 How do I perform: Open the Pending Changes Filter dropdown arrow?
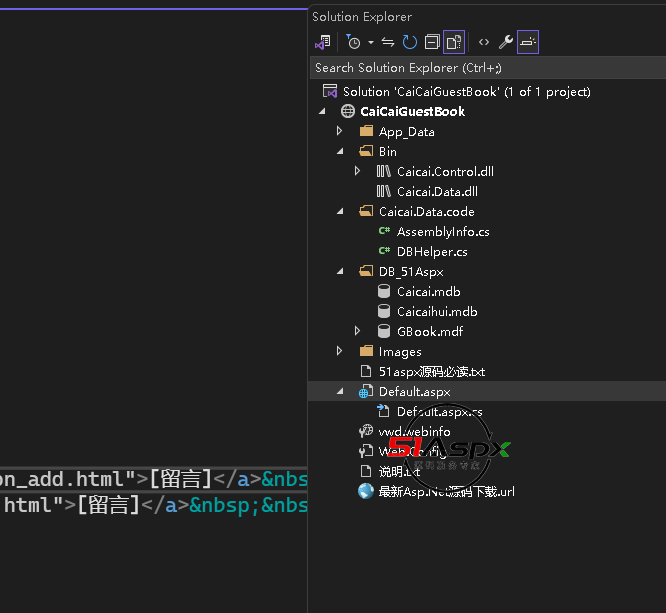click(370, 42)
